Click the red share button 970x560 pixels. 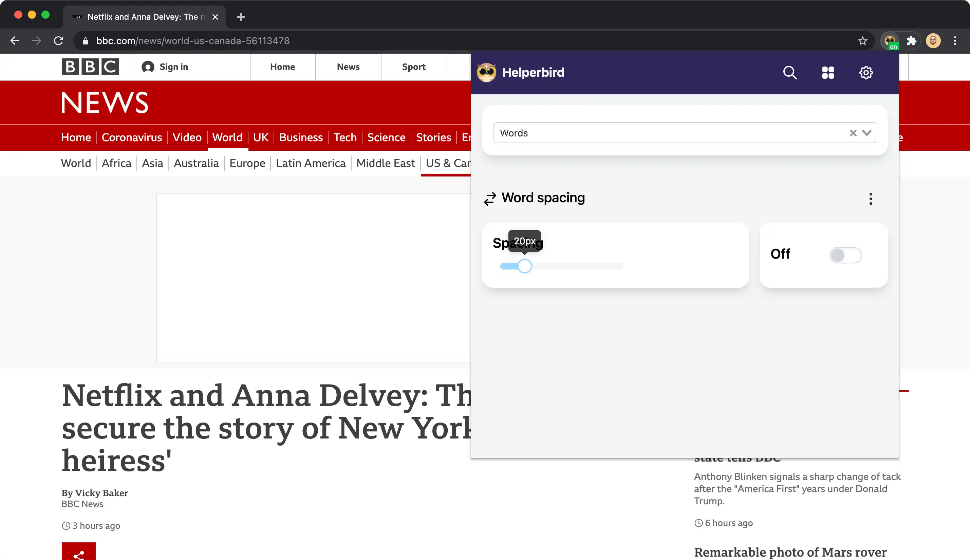point(78,552)
